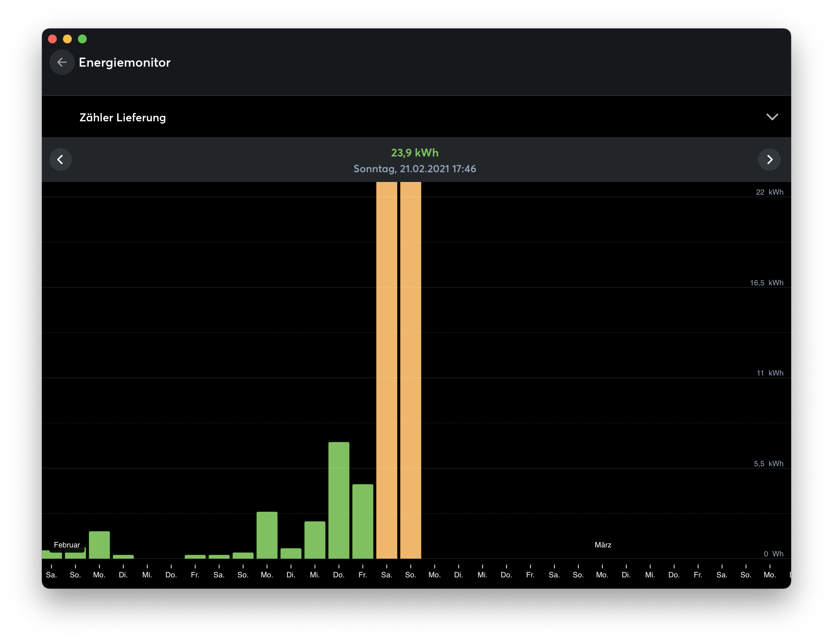Click the 11 kWh axis label

coord(770,373)
